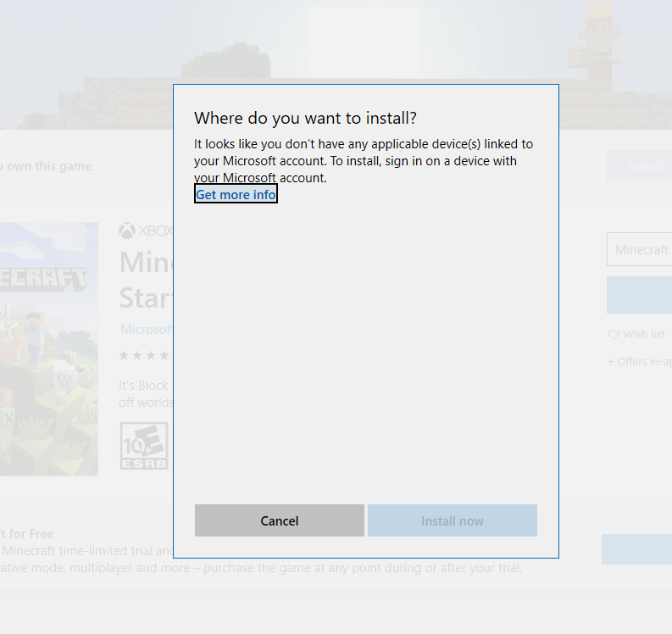The width and height of the screenshot is (672, 634).
Task: Click the ESRB 10+ rating badge
Action: pyautogui.click(x=144, y=446)
